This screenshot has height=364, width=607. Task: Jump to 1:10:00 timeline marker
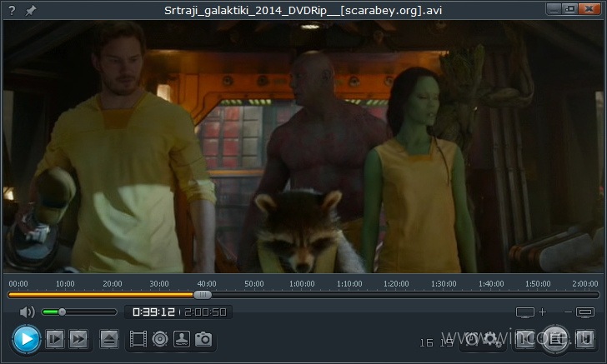[x=349, y=284]
